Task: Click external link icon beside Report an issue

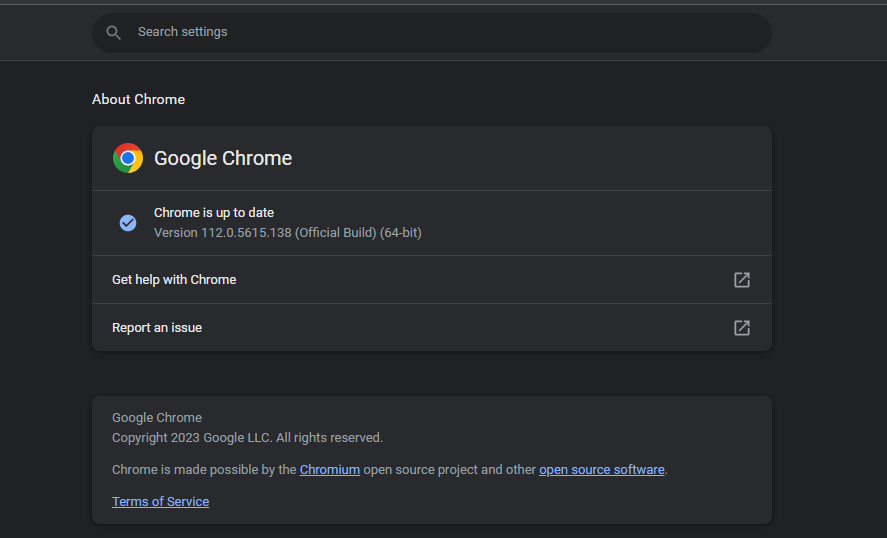Action: pos(742,328)
